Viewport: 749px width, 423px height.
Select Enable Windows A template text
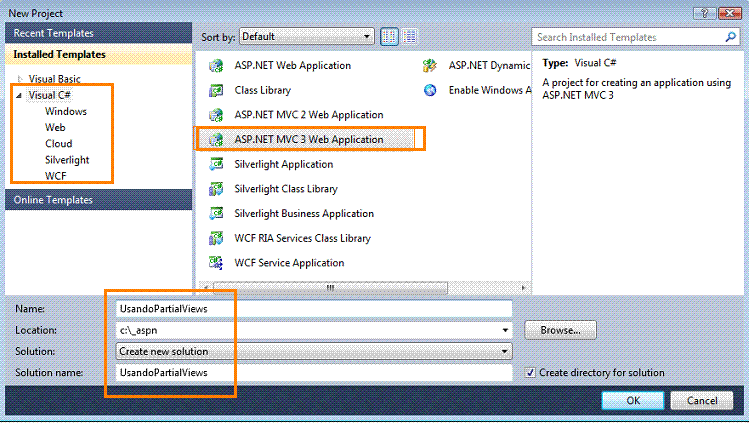click(490, 90)
